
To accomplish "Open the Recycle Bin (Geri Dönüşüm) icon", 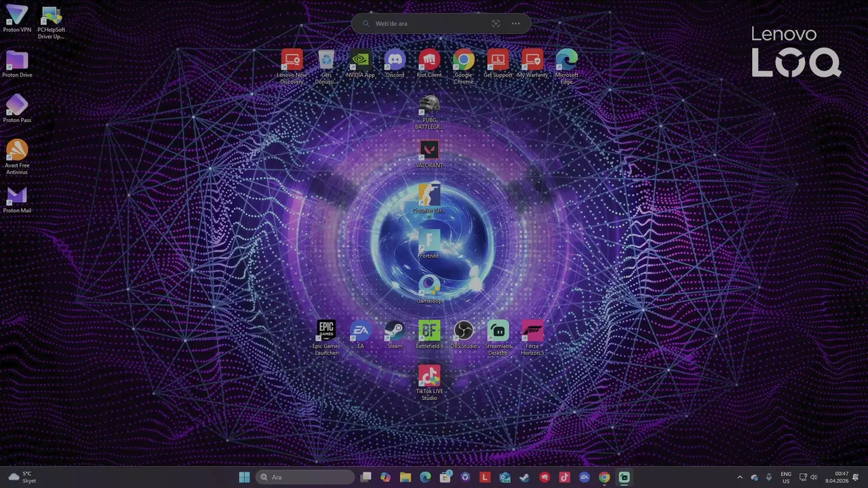I will pyautogui.click(x=326, y=66).
